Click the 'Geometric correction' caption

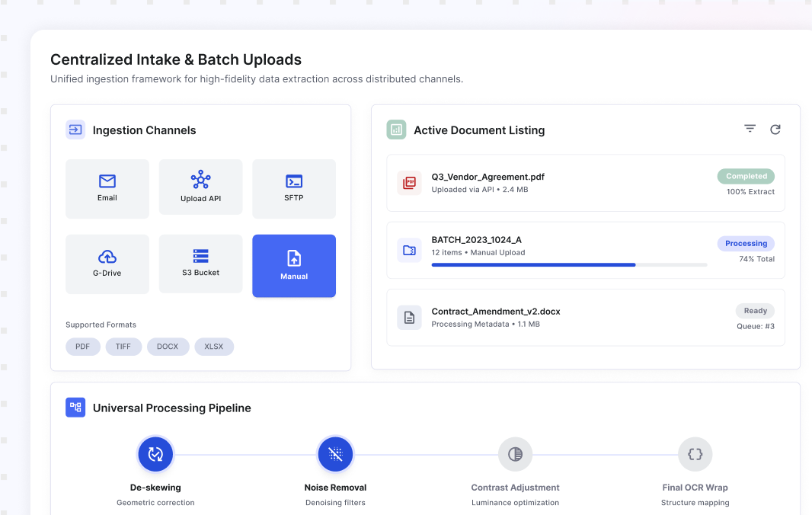pos(155,503)
